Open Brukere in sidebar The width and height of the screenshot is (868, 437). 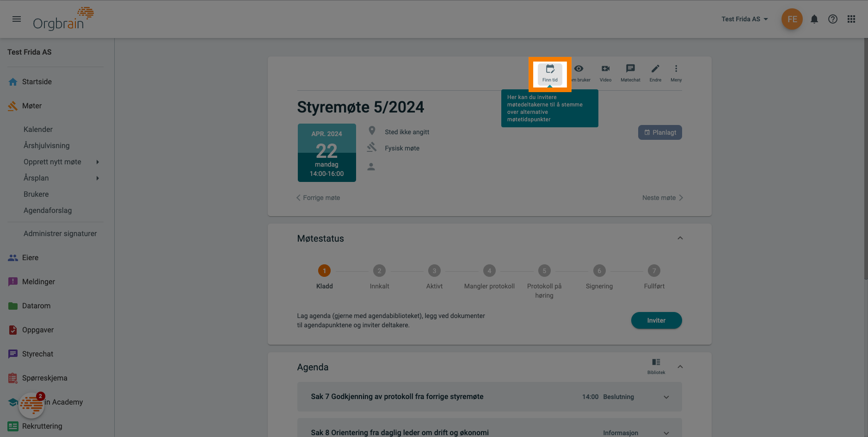[x=36, y=194]
